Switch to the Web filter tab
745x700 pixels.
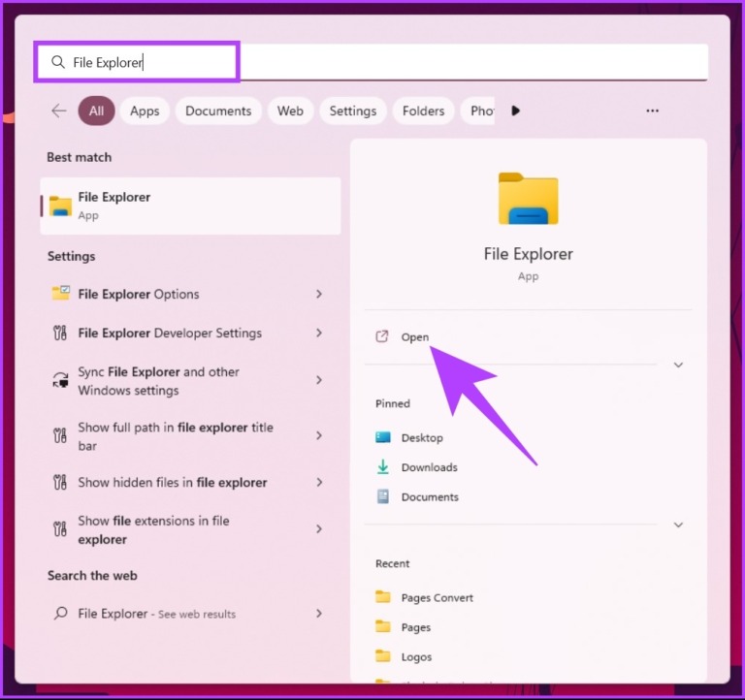tap(290, 111)
